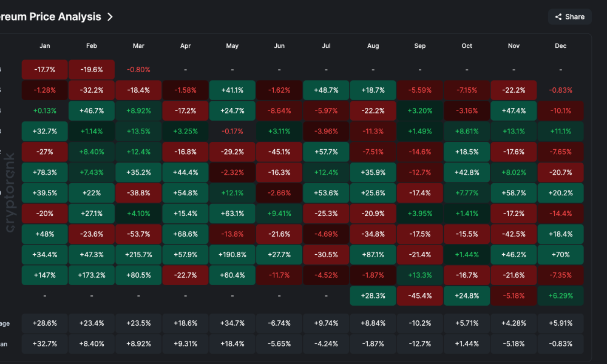This screenshot has width=607, height=364.
Task: Open the Share dialog
Action: [569, 16]
